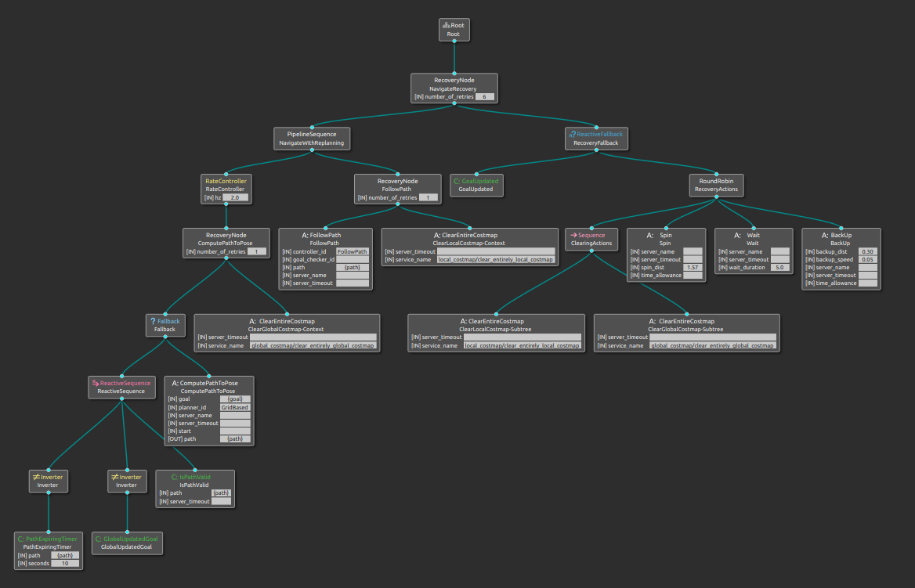Click the C: condition marker on PathExpiringTimer
This screenshot has width=915, height=588.
[21, 539]
